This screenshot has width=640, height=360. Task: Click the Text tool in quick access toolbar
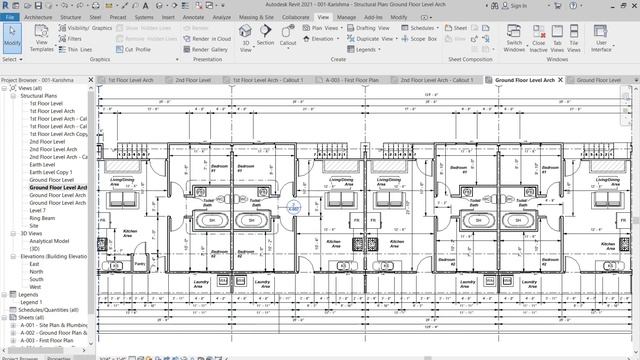tap(145, 6)
